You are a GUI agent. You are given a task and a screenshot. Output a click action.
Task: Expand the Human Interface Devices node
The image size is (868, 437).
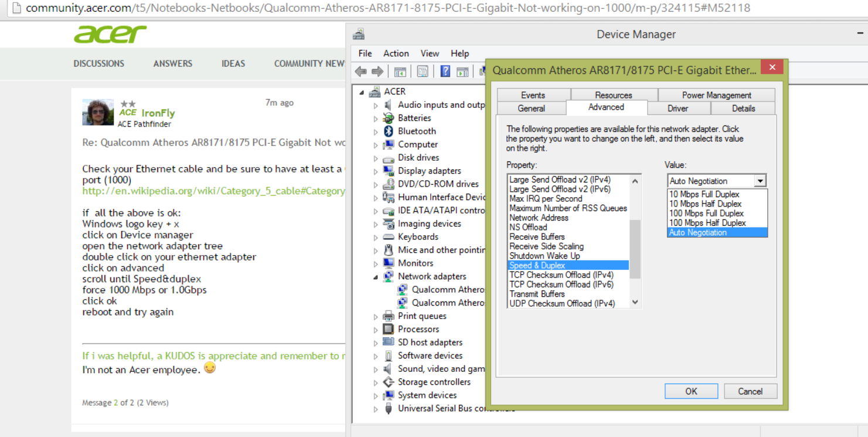[x=376, y=198]
